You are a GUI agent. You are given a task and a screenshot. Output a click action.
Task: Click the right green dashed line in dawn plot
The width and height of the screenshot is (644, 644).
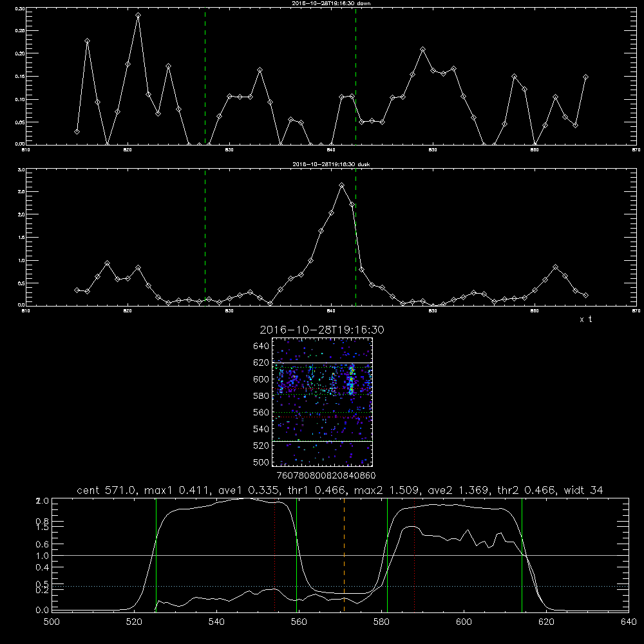pos(355,77)
